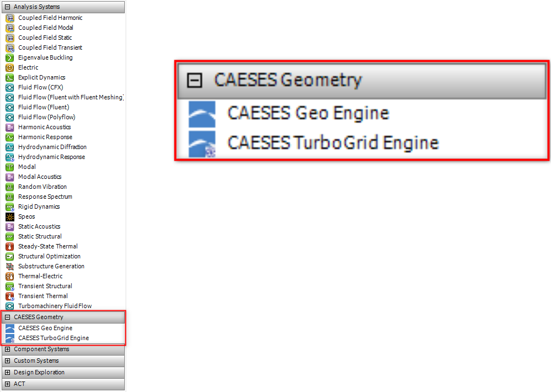Viewport: 551px width, 392px height.
Task: Click the Modal Acoustics icon
Action: pos(10,177)
